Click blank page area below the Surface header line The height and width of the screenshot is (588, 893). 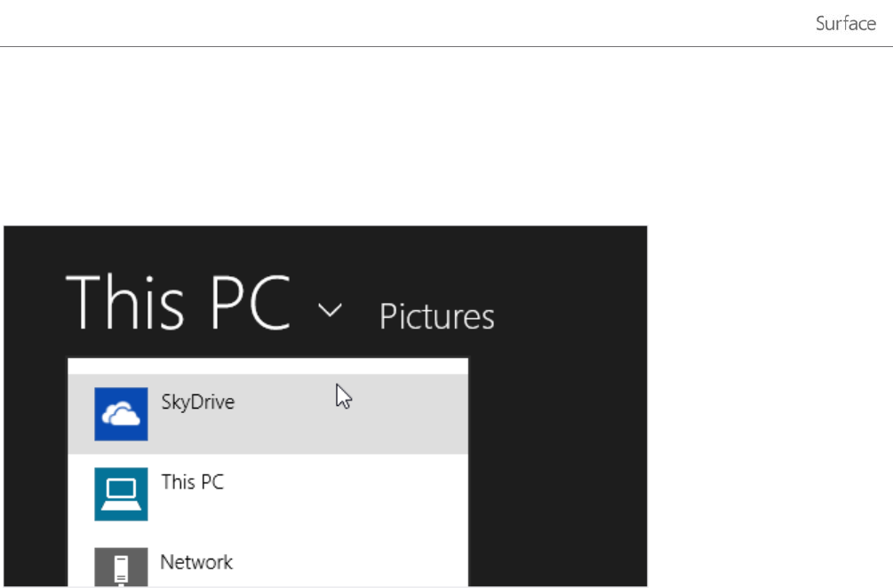pos(444,133)
